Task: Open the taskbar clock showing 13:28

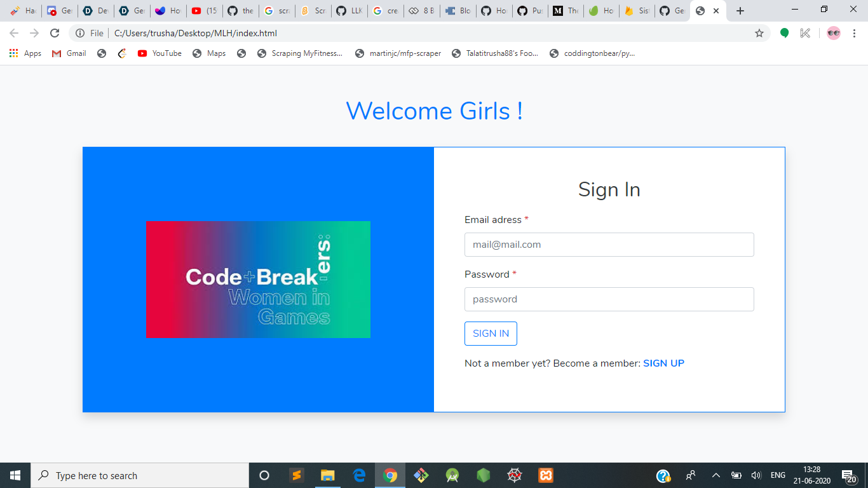Action: [x=811, y=475]
